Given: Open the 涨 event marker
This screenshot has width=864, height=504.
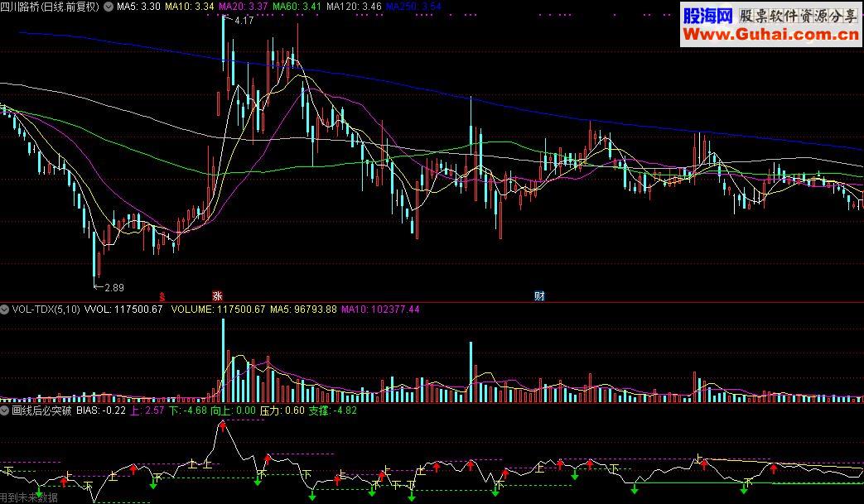Looking at the screenshot, I should point(217,296).
